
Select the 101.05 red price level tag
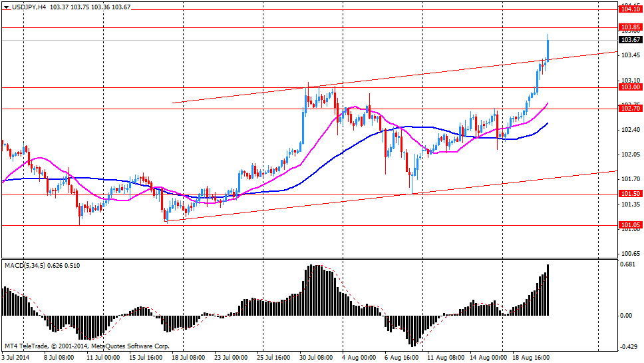point(629,226)
